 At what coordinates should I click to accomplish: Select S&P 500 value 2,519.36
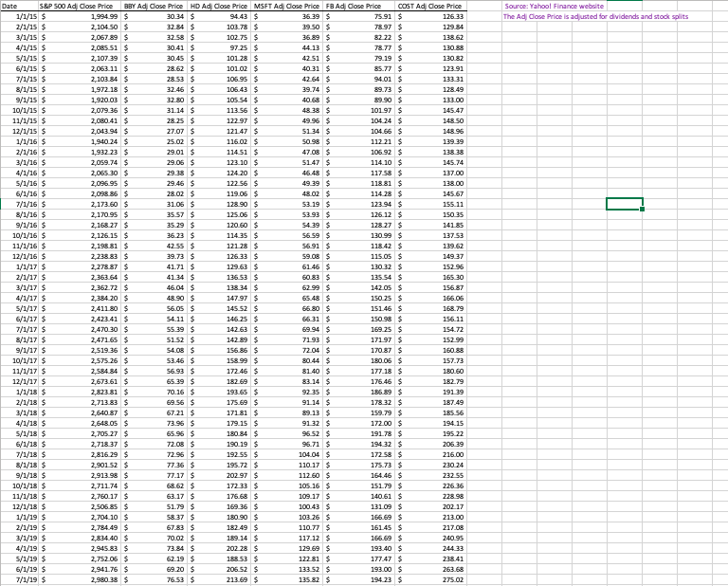point(80,350)
